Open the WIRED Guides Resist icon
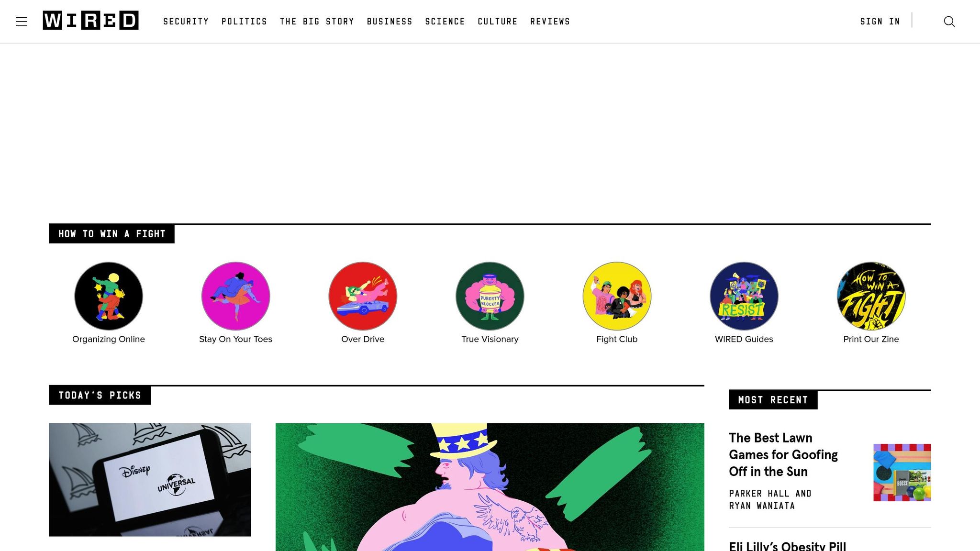The image size is (980, 551). 744,296
